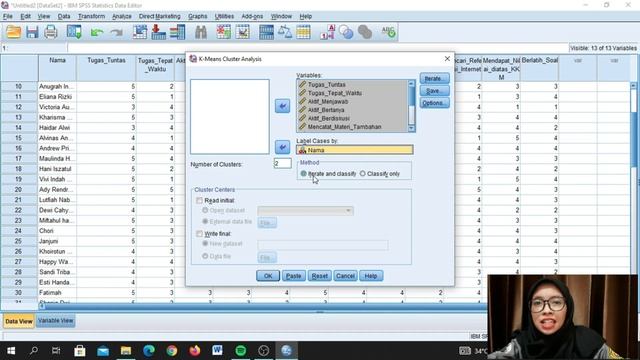Click the Paste button
Image resolution: width=640 pixels, height=360 pixels.
[293, 276]
